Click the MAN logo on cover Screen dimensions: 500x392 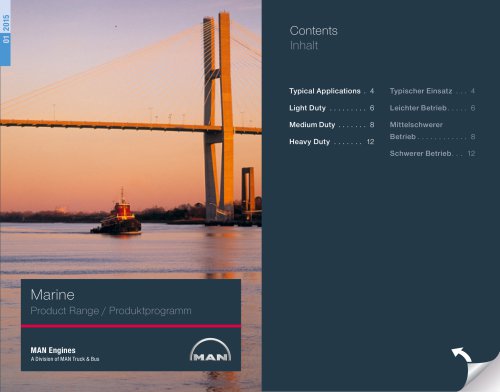coord(210,350)
